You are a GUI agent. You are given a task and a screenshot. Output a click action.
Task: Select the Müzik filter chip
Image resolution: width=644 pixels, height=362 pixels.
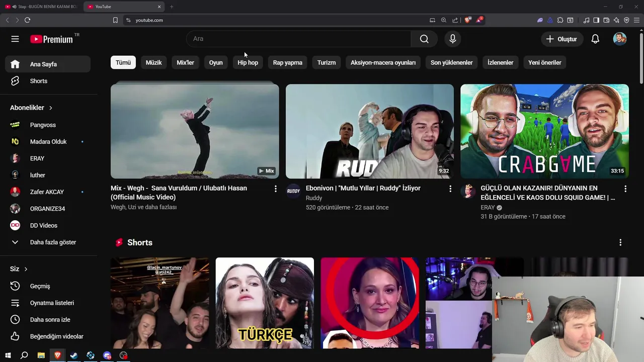(x=154, y=62)
